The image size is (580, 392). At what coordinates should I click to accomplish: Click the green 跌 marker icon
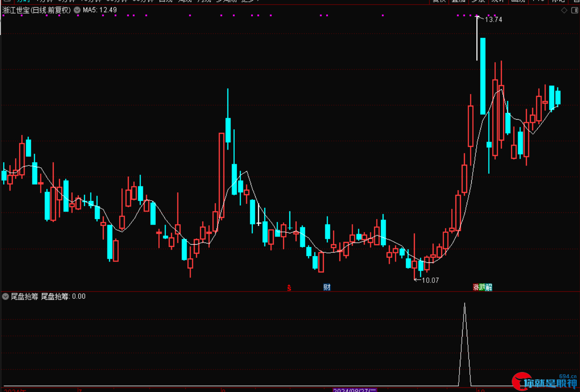pos(482,287)
